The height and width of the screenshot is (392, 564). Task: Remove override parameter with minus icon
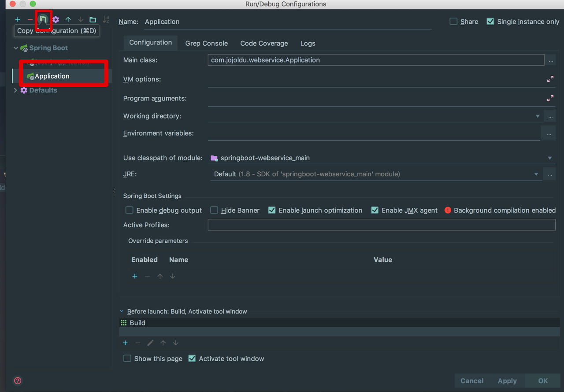pos(147,276)
